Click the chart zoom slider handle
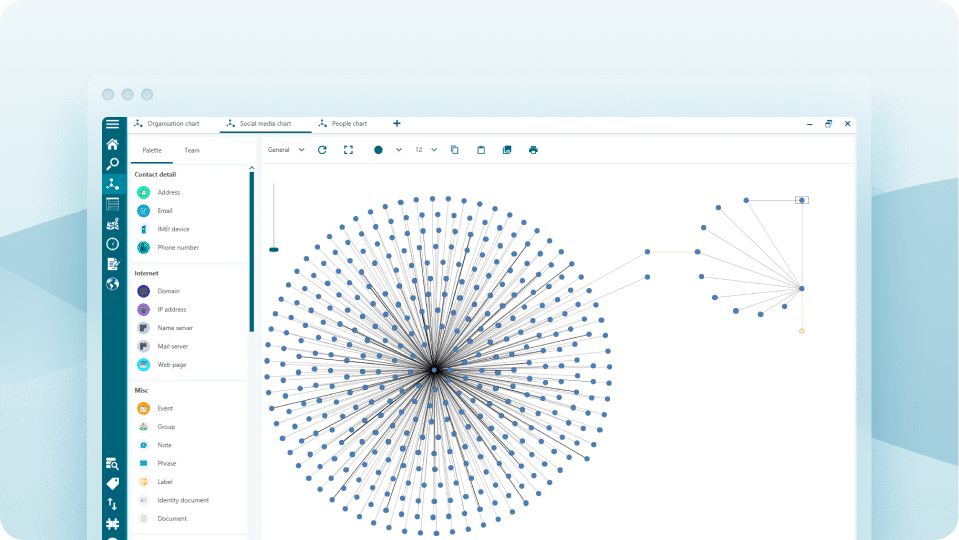The width and height of the screenshot is (959, 540). pos(274,250)
